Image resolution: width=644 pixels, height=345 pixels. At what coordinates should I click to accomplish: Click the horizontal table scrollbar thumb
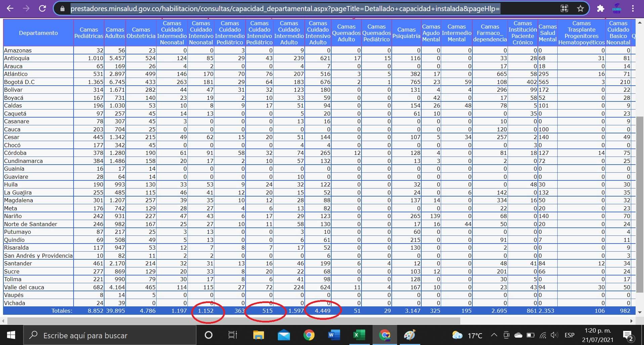(233, 321)
